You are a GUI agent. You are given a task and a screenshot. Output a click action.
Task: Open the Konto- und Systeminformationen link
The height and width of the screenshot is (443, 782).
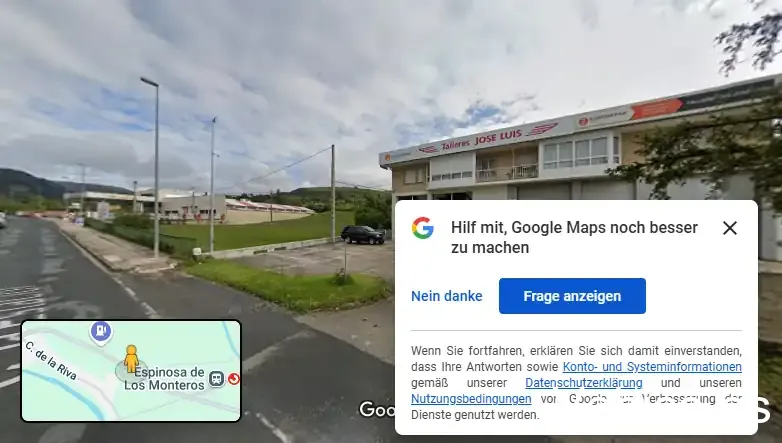[652, 367]
